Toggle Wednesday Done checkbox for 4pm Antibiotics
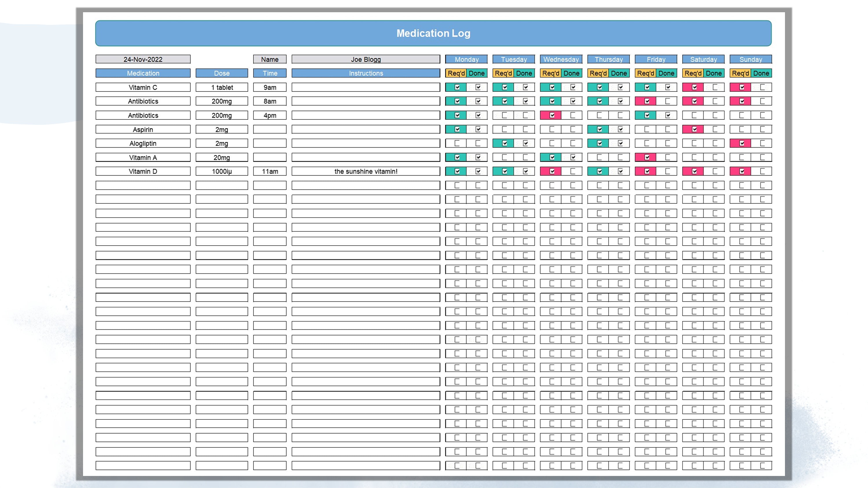The height and width of the screenshot is (488, 868). 572,115
